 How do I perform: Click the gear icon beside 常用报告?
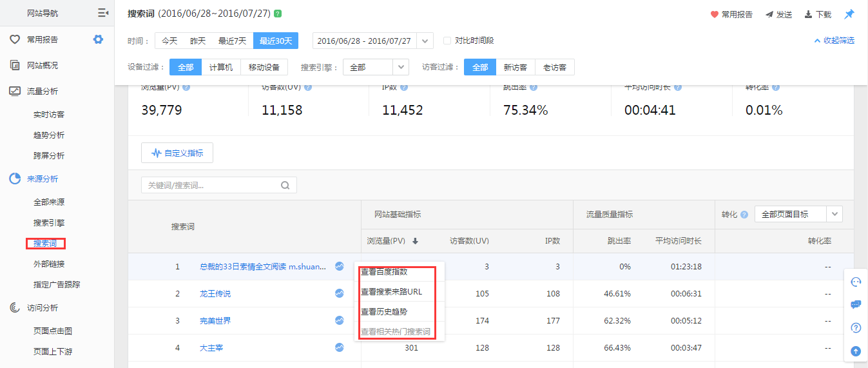[98, 39]
